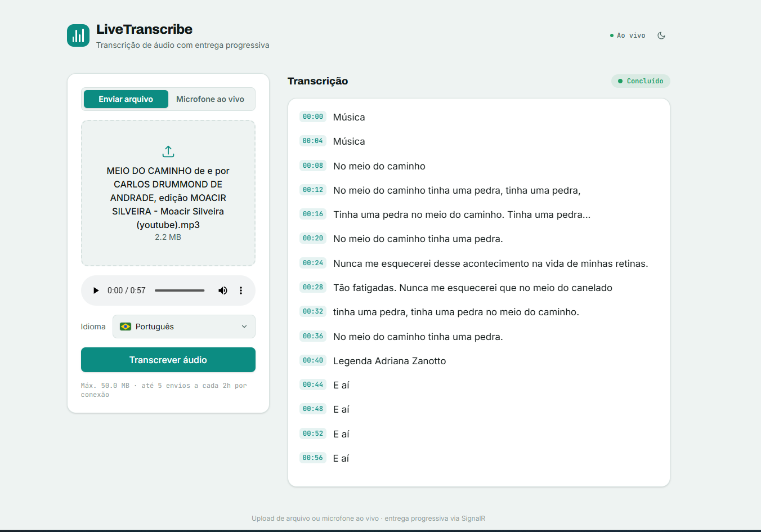Open the Idioma language dropdown
Viewport: 761px width, 532px height.
184,327
